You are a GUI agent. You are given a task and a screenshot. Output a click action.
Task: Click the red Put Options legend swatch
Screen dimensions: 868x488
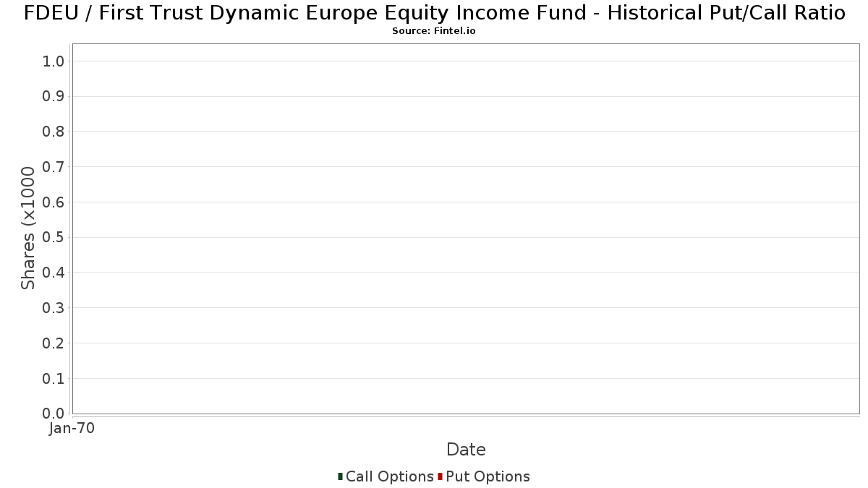coord(440,476)
